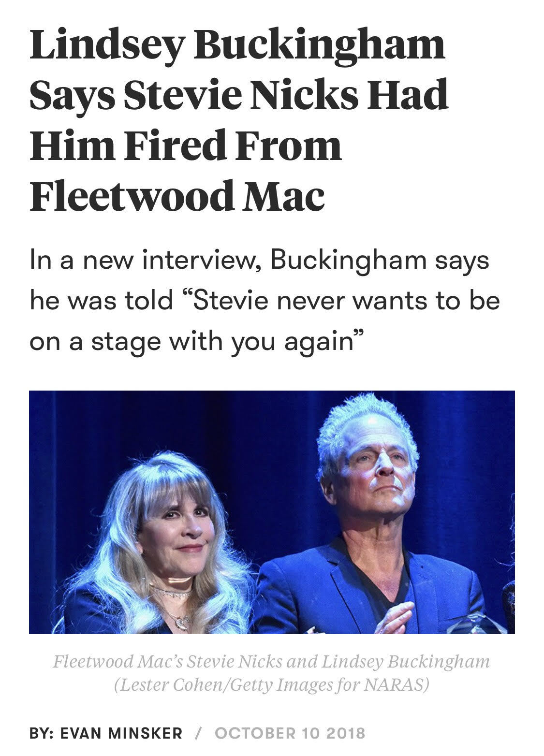Click the Lester Cohen/Getty Images credit line
The image size is (544, 756).
(271, 685)
